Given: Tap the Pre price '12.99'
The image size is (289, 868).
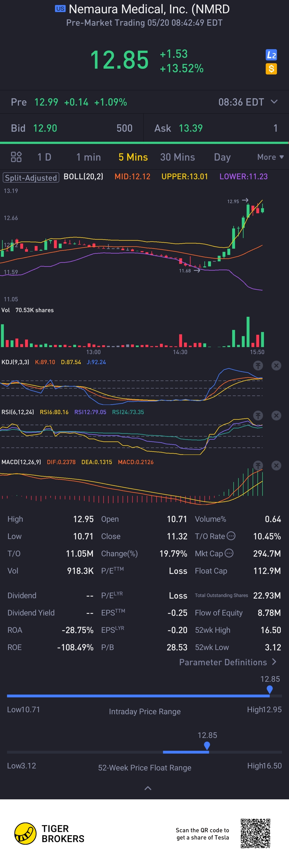Looking at the screenshot, I should coord(46,102).
